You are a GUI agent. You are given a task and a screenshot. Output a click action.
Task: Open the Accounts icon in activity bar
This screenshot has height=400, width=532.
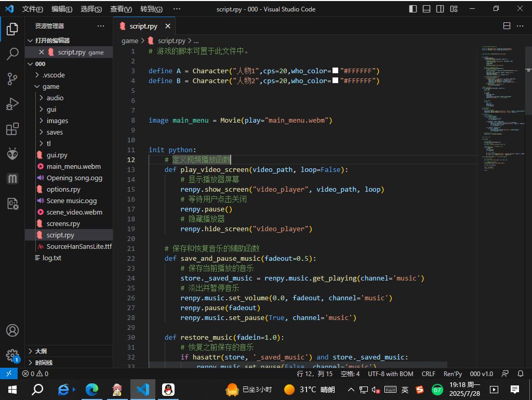click(x=12, y=330)
